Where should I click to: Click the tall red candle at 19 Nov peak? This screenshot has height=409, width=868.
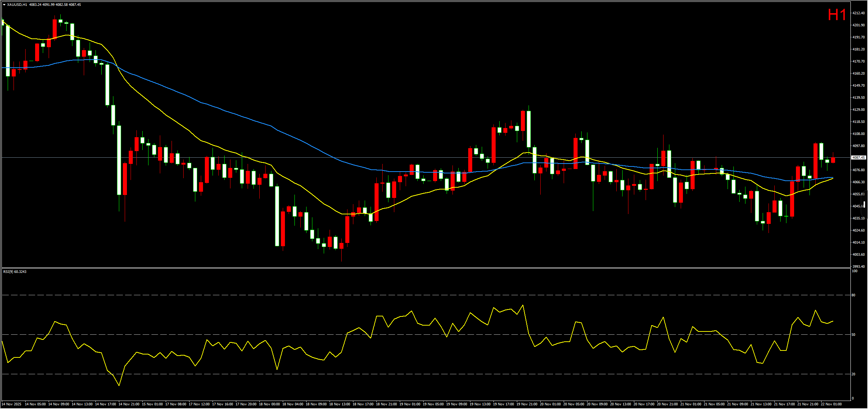523,121
